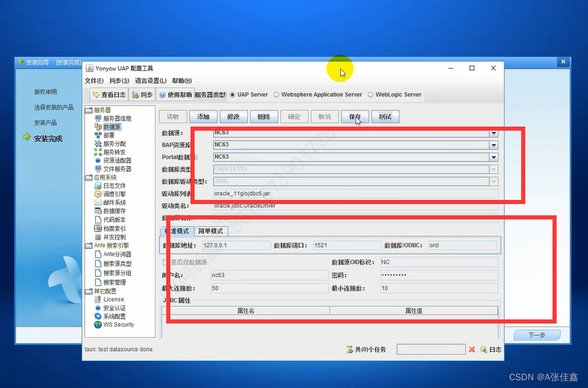This screenshot has height=388, width=588.
Task: Open the 档案索引 node icon
Action: (x=98, y=228)
